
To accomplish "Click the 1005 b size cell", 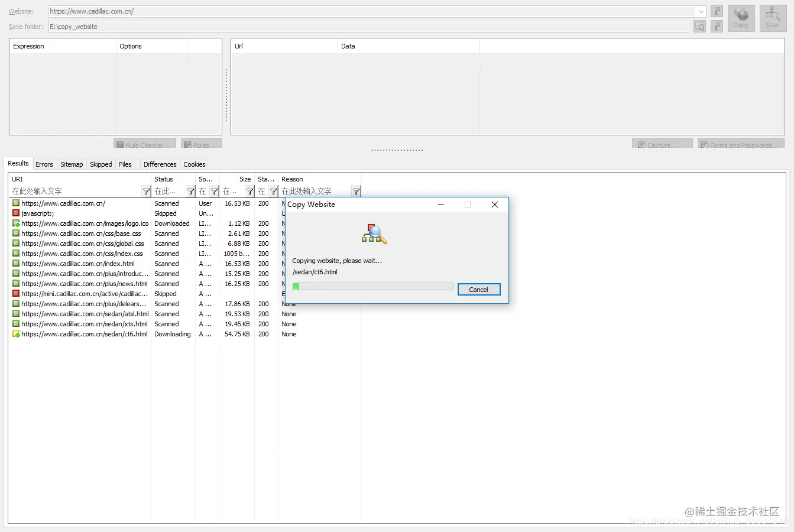I will (x=237, y=254).
